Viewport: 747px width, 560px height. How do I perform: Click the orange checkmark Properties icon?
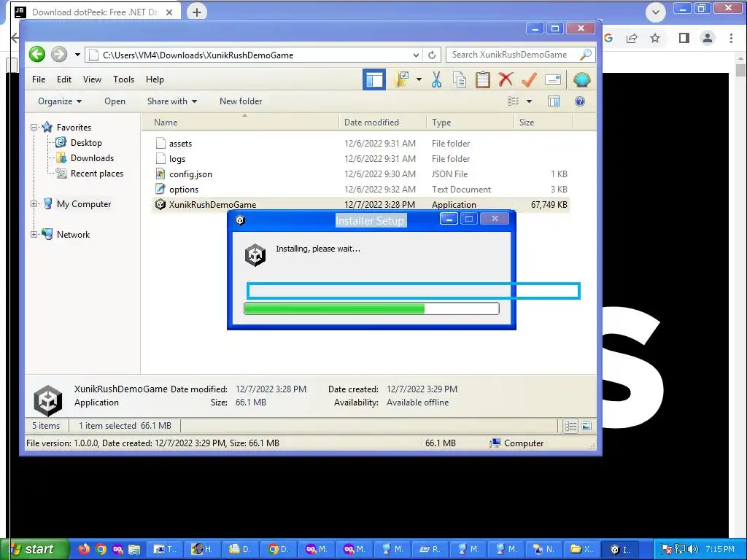click(x=529, y=79)
